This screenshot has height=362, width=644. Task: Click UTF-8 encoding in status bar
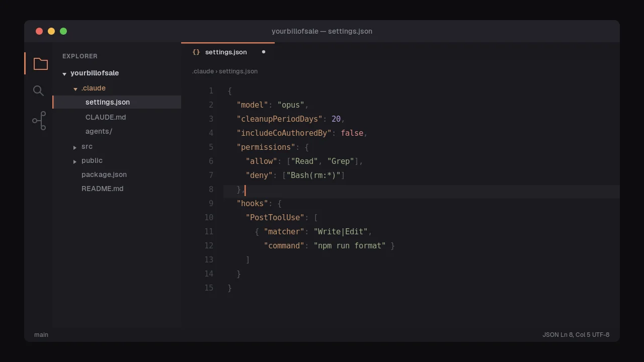(x=601, y=335)
